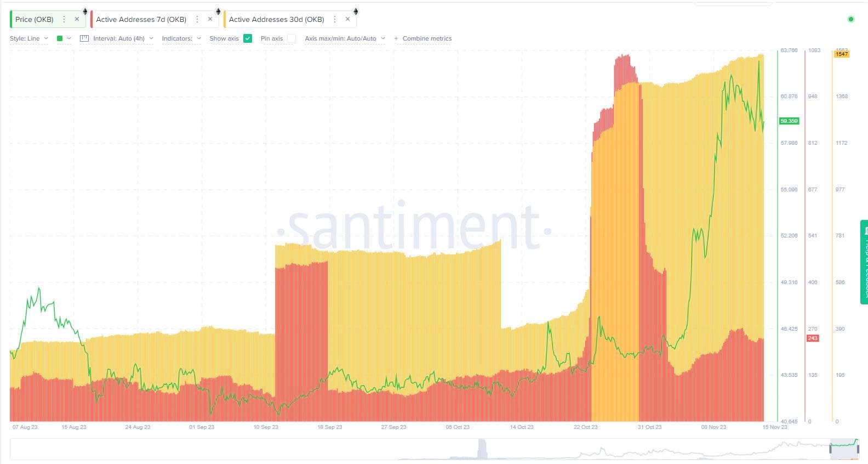Remove Active Addresses 30d (OKB) metric
This screenshot has height=464, width=868.
[x=347, y=19]
